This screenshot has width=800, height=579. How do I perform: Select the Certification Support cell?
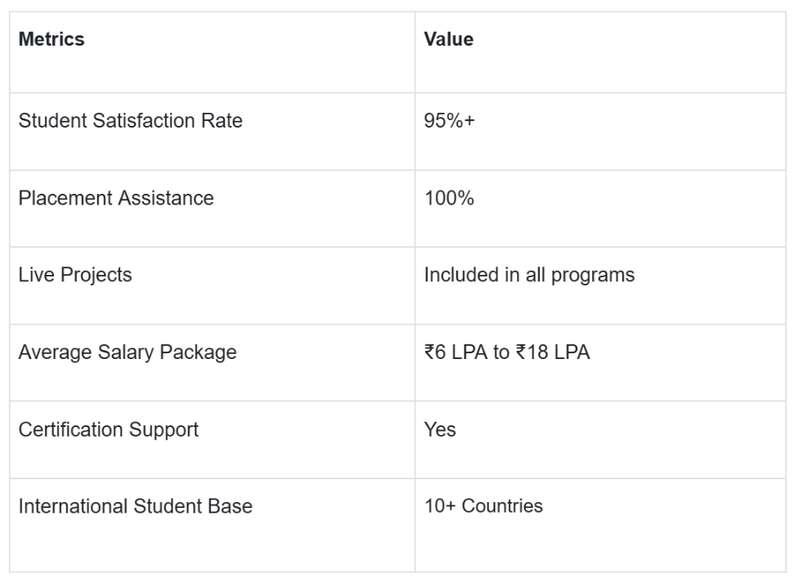pos(109,429)
